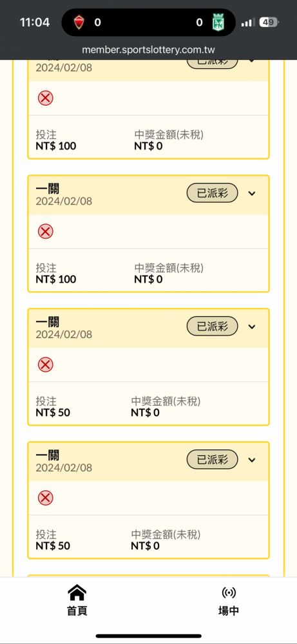Switch to the 場中 tab label
The width and height of the screenshot is (297, 644).
point(229,611)
